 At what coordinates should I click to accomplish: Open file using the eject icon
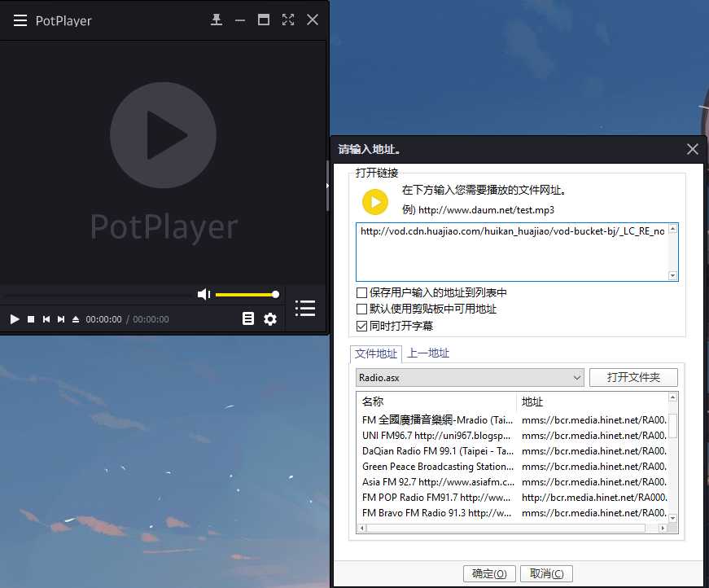coord(76,319)
